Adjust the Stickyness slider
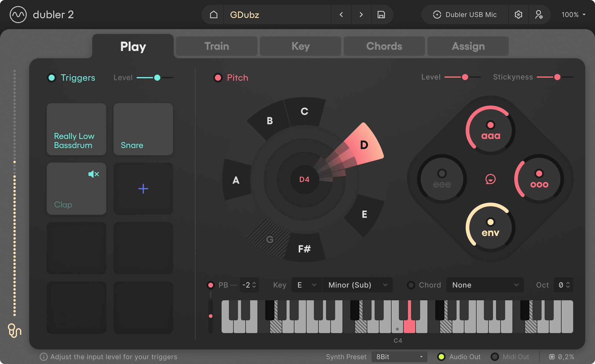 [557, 77]
